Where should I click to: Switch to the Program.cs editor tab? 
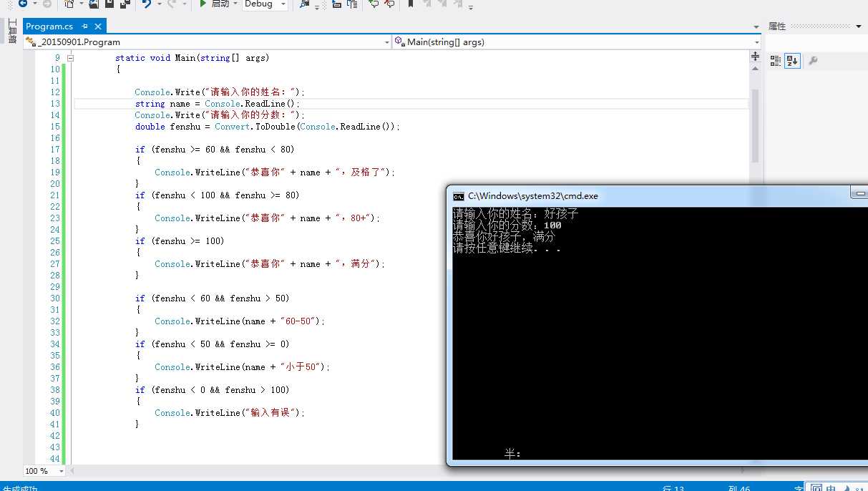coord(49,26)
